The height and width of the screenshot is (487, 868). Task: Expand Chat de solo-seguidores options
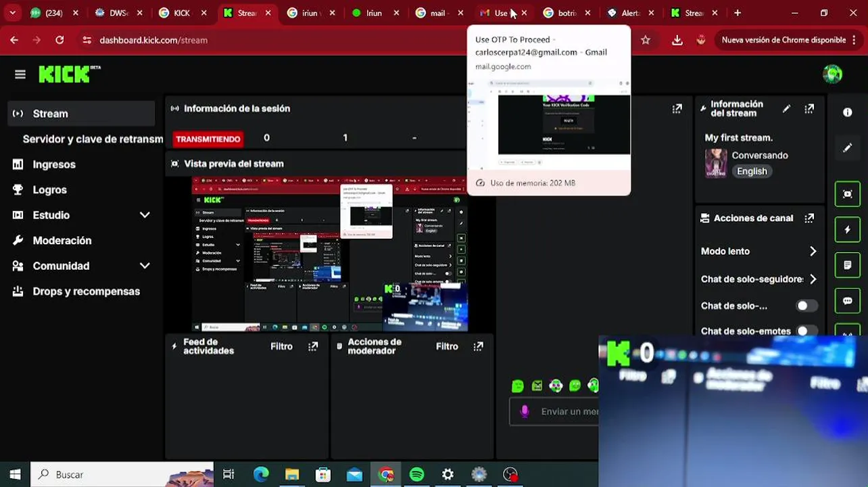[x=813, y=279]
